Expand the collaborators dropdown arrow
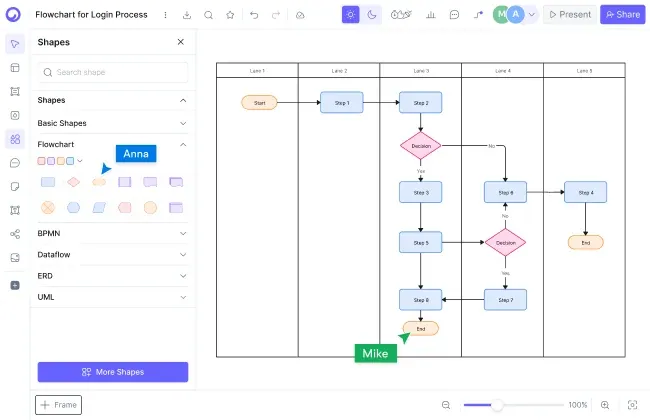The height and width of the screenshot is (420, 650). (x=532, y=15)
